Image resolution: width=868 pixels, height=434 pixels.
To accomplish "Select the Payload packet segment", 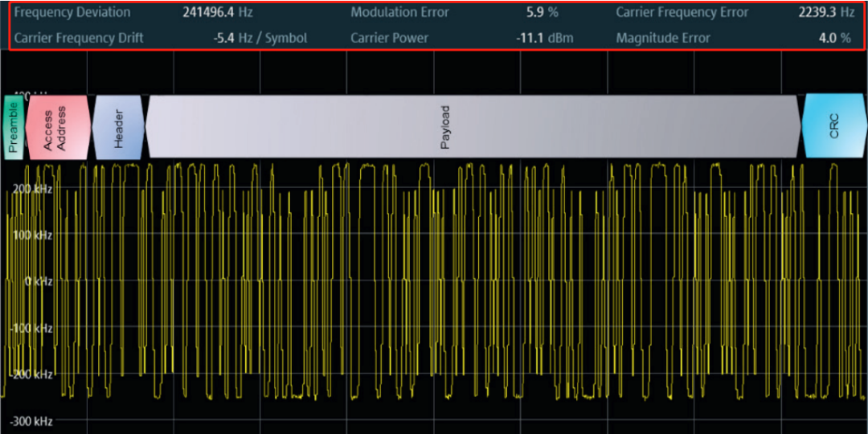I will pyautogui.click(x=473, y=127).
